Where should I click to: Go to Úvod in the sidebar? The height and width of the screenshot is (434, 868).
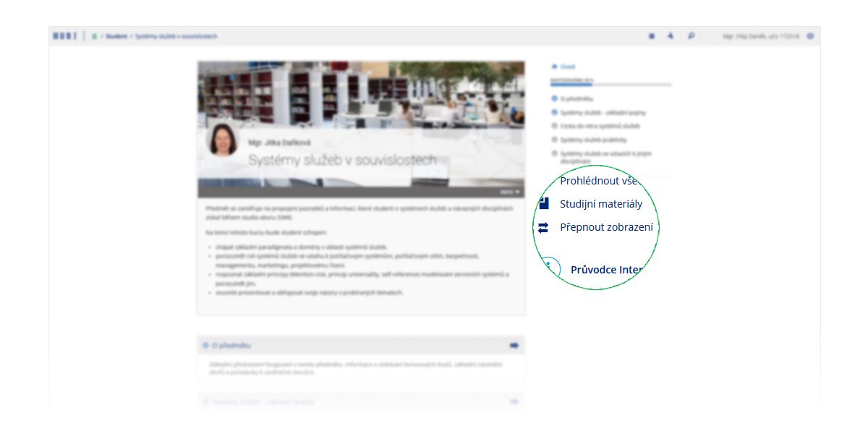(568, 67)
